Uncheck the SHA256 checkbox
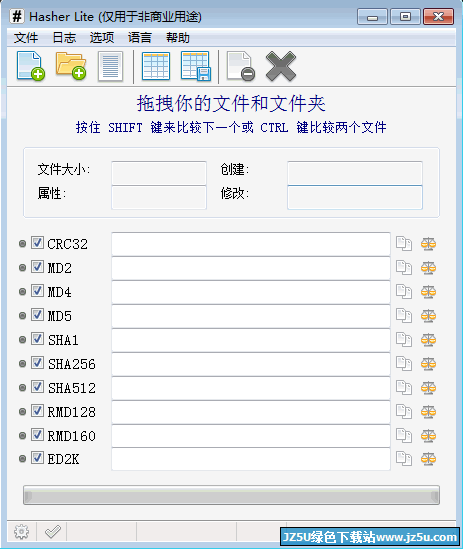The image size is (463, 549). 37,363
